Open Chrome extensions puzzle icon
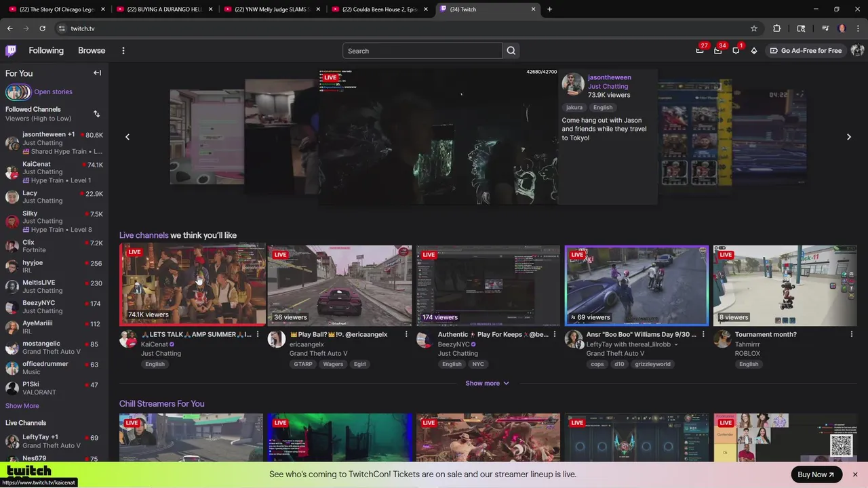This screenshot has height=488, width=868. tap(777, 28)
